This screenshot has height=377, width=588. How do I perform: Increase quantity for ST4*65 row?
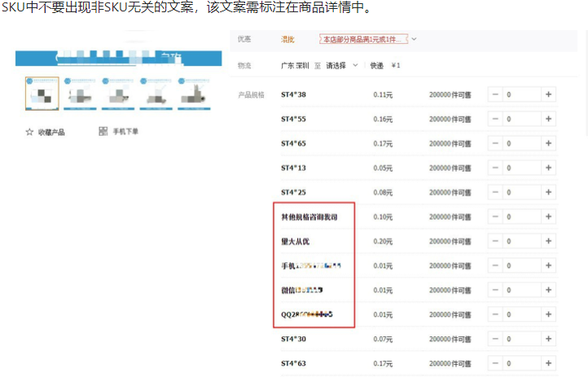coord(548,143)
